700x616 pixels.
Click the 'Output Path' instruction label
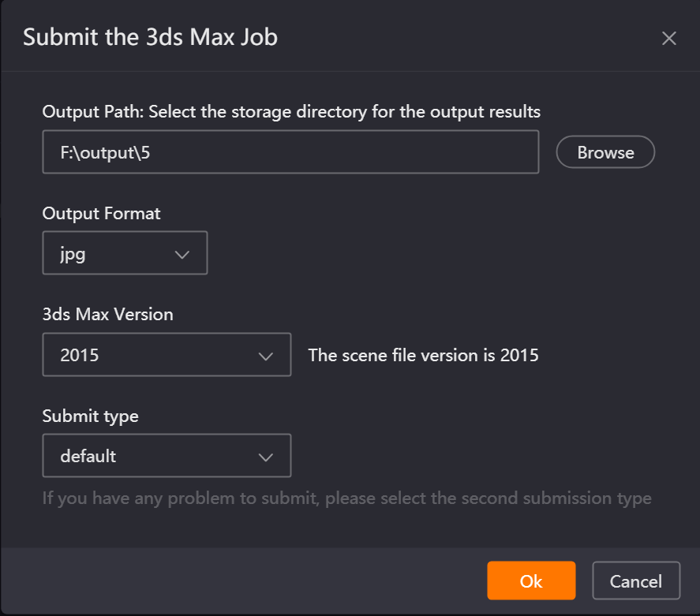click(x=291, y=111)
